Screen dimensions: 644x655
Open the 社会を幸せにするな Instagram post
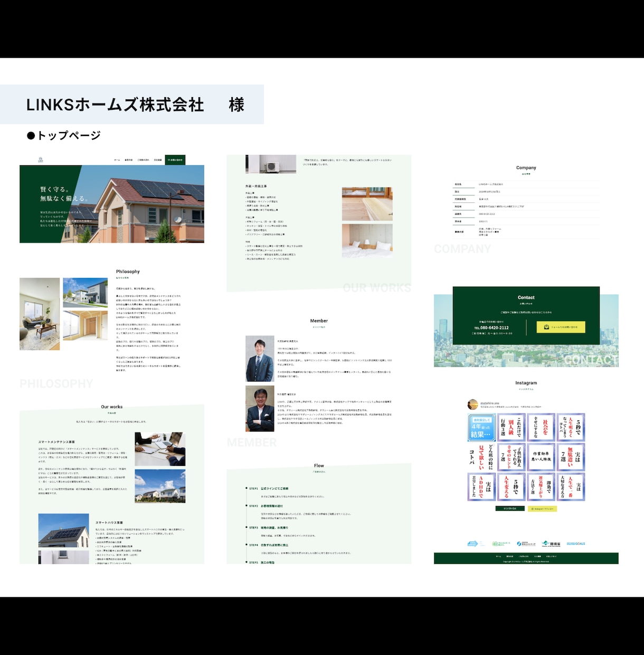click(541, 427)
